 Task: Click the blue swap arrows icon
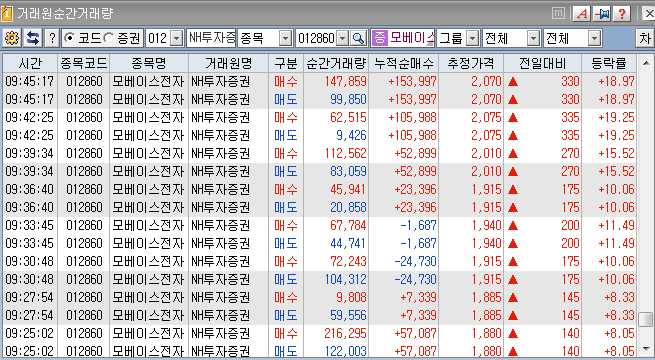33,38
